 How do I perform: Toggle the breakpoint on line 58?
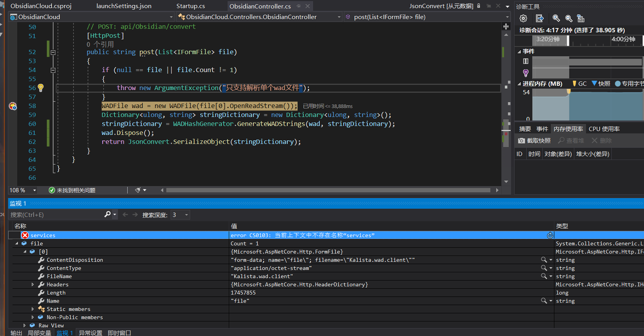[13, 106]
